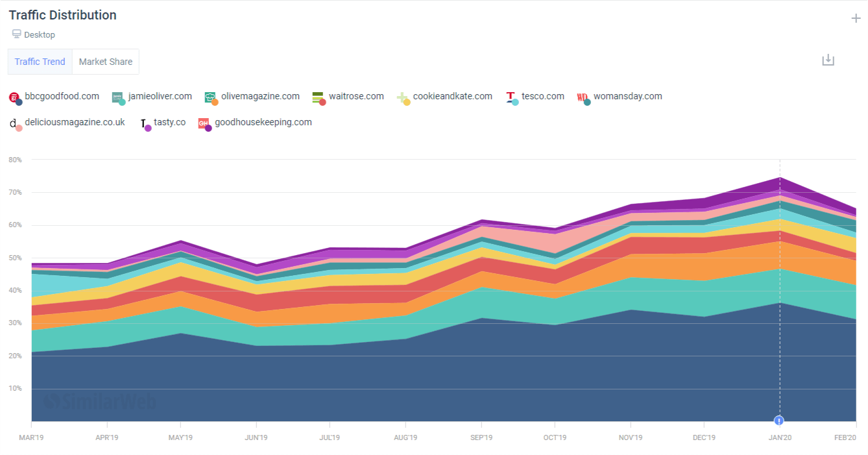This screenshot has height=455, width=868.
Task: Click the tasty.co legend icon
Action: [x=146, y=122]
